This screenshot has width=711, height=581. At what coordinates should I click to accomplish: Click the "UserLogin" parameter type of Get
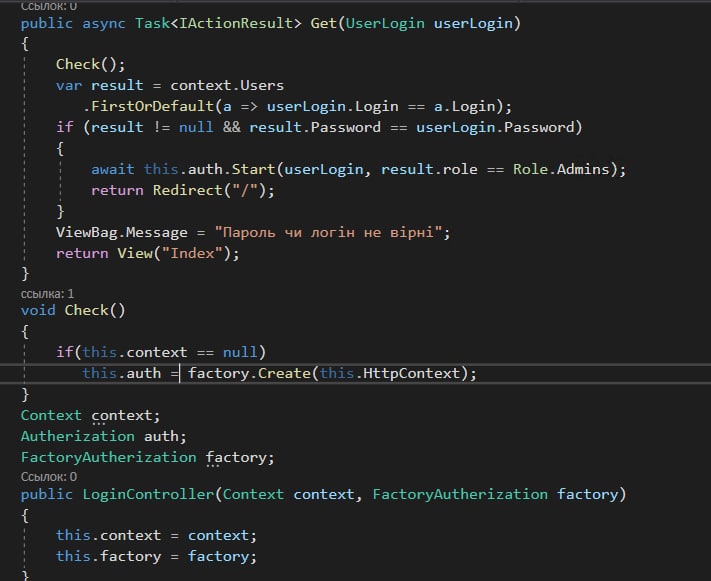(x=385, y=23)
